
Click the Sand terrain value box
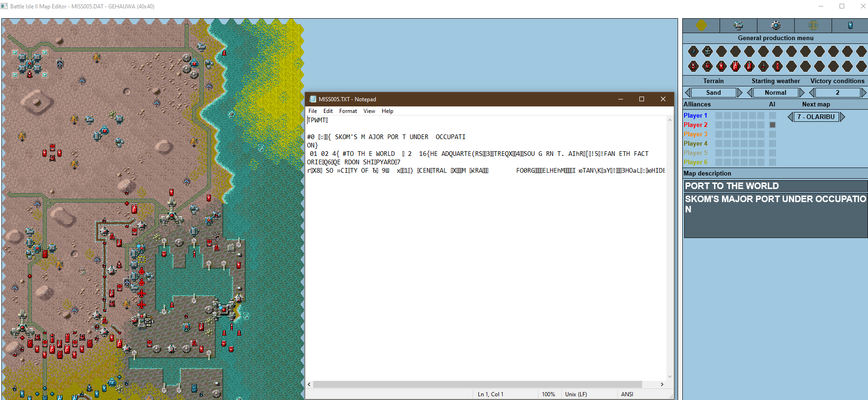(714, 92)
